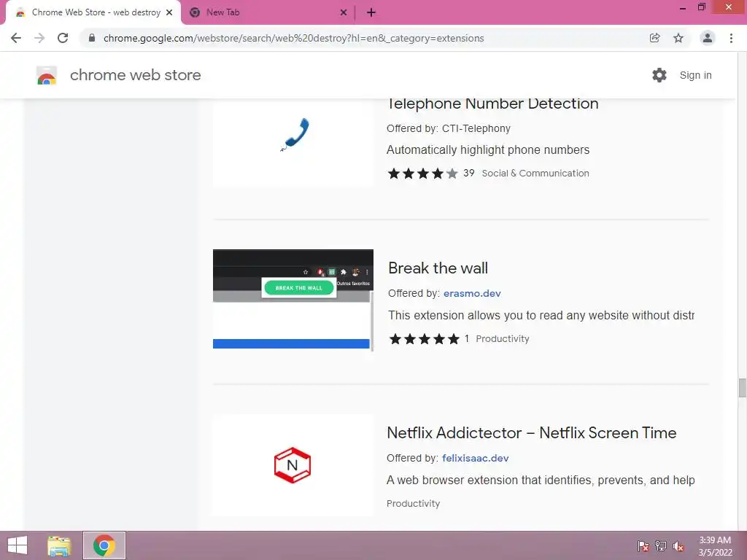Viewport: 747px width, 560px height.
Task: Click Break the wall five-star rating
Action: [x=424, y=339]
